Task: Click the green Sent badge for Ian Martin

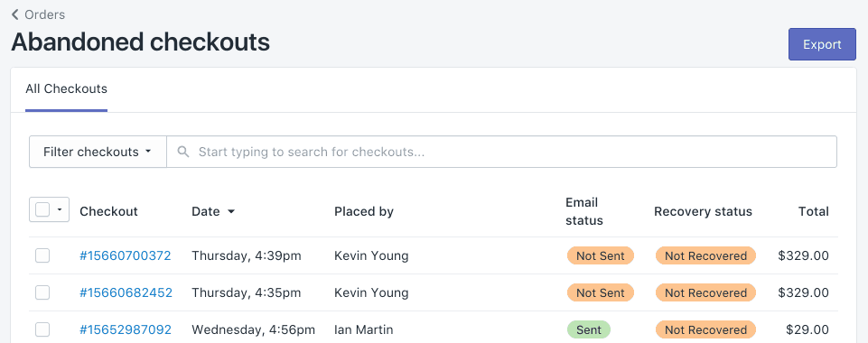Action: (x=588, y=329)
